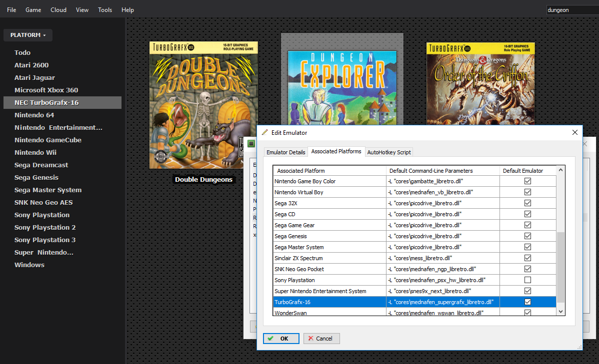Select Dungeon Explorer box art
Viewport: 599px width, 364px height.
coord(342,88)
